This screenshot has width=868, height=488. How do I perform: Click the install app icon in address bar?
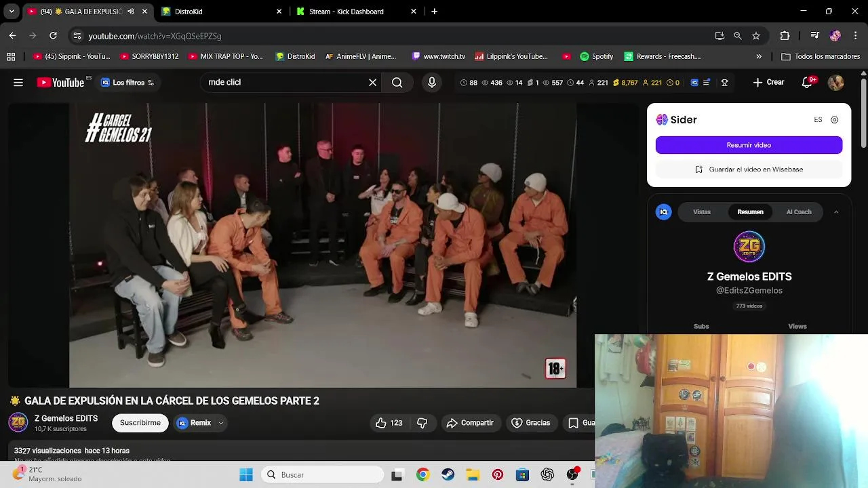tap(719, 36)
